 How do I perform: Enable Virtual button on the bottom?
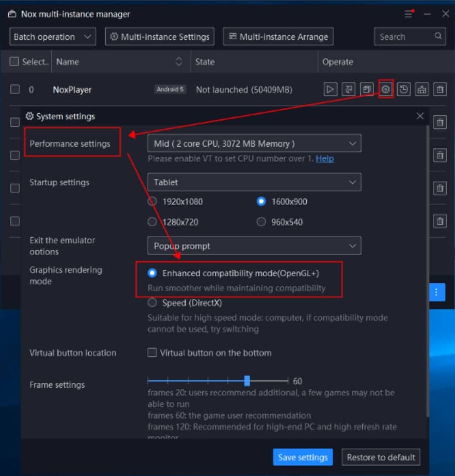(x=152, y=352)
